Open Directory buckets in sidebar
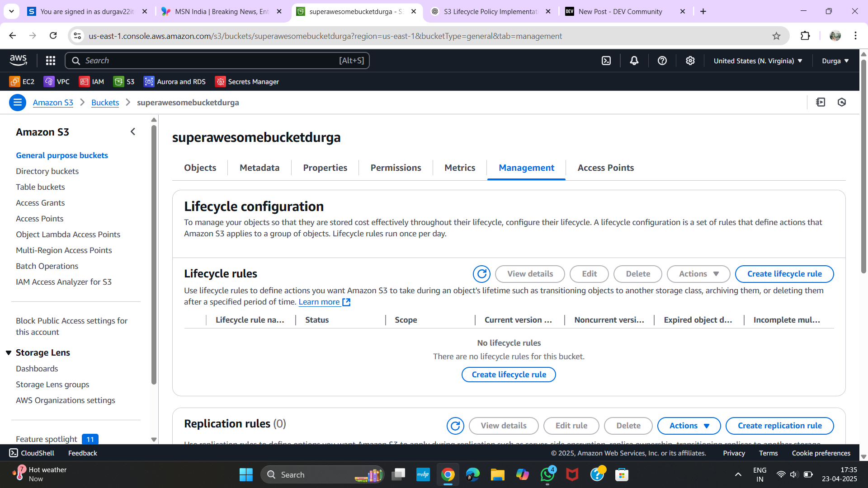 47,171
